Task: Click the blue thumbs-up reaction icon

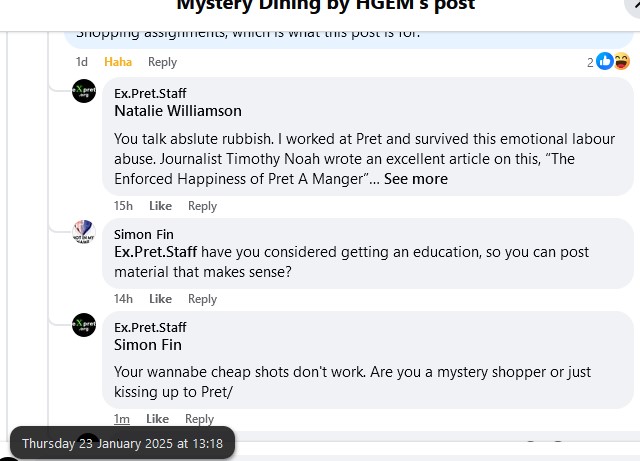Action: (x=604, y=62)
